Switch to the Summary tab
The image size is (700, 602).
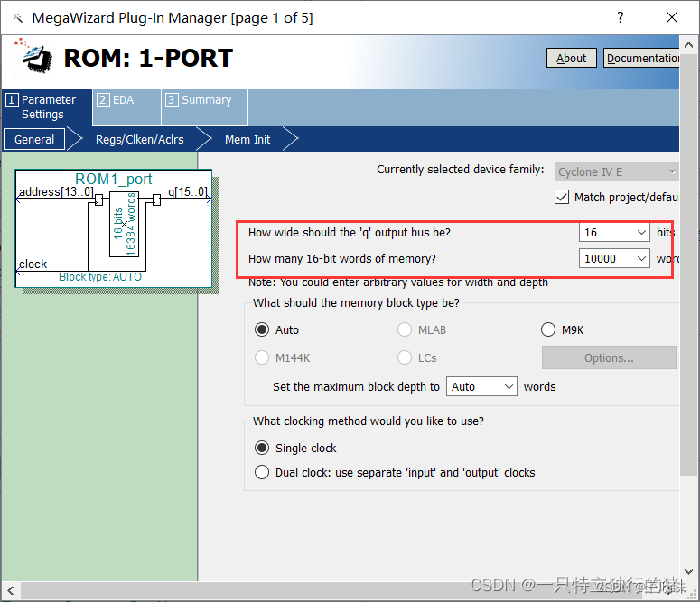pos(204,107)
